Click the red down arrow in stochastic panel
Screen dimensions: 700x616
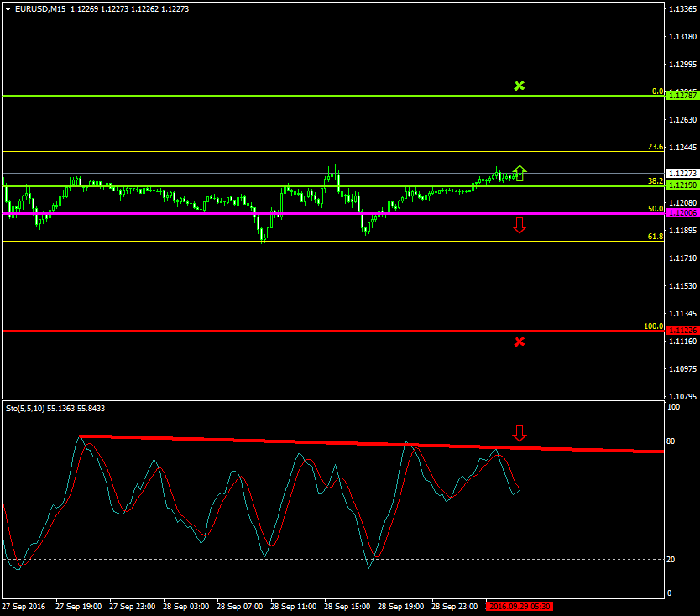click(x=520, y=433)
